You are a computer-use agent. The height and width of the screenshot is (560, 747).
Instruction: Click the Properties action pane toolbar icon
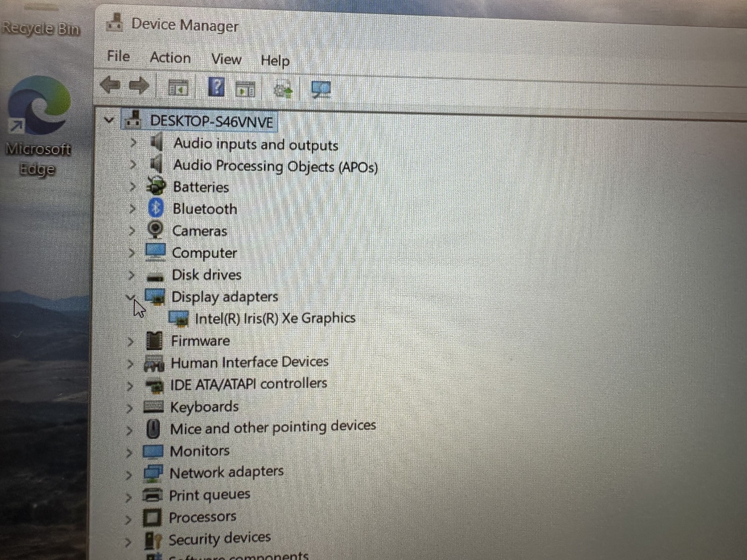click(246, 89)
